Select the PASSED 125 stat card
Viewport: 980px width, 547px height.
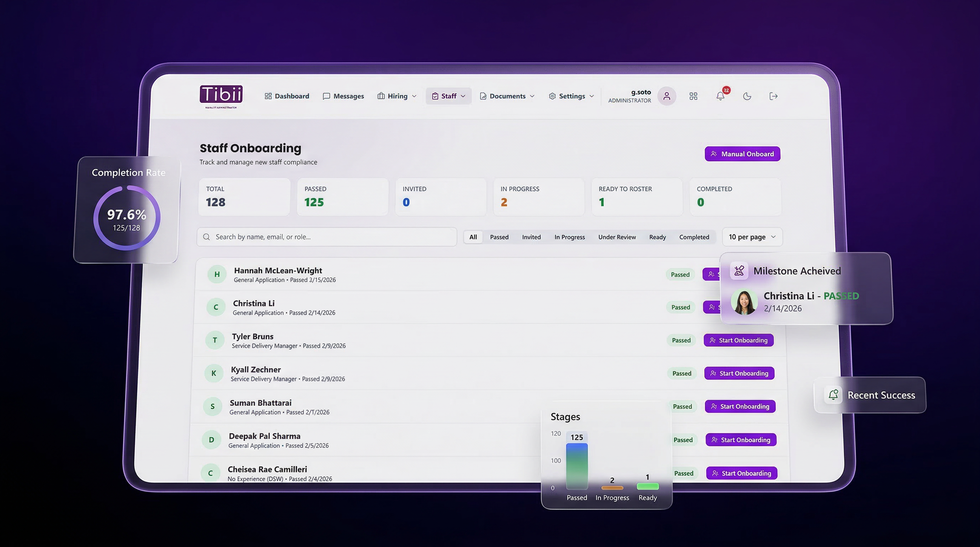pos(342,197)
